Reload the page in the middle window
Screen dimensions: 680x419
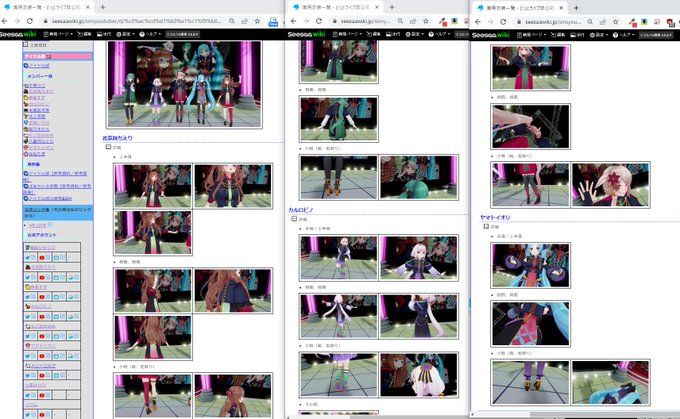pos(319,21)
